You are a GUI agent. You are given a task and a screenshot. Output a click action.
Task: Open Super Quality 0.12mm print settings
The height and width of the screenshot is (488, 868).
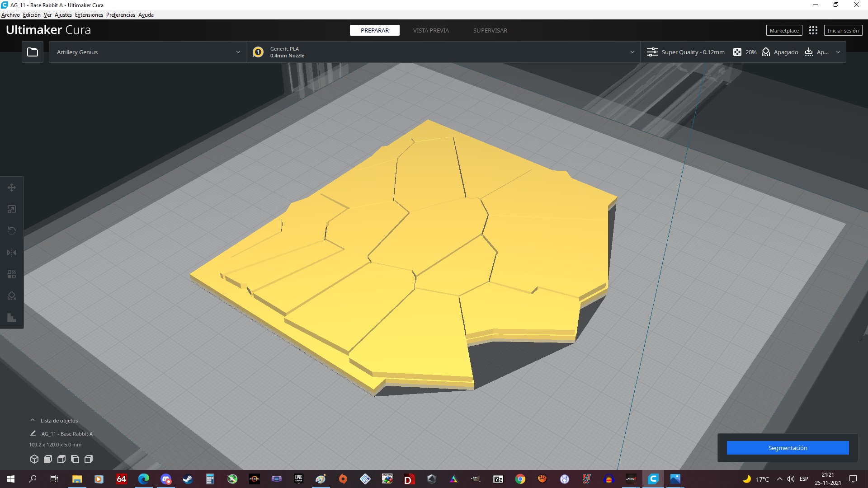pyautogui.click(x=685, y=52)
